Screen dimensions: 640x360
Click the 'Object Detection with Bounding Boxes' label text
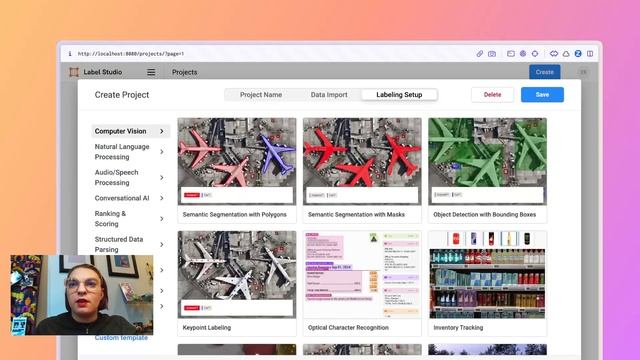pos(484,215)
